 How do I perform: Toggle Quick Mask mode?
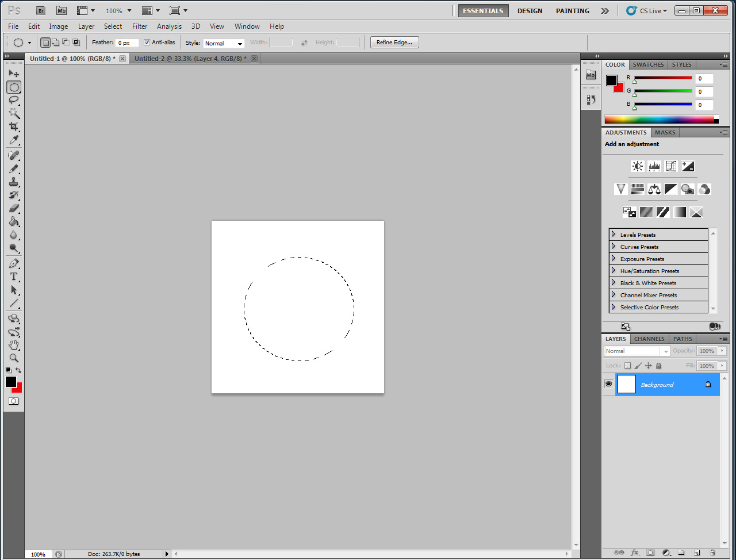(x=14, y=401)
